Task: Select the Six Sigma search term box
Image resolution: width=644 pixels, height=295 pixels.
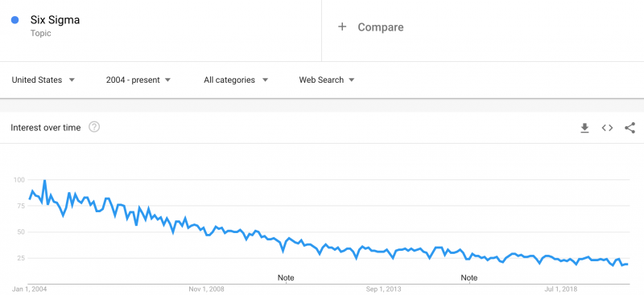Action: tap(160, 31)
